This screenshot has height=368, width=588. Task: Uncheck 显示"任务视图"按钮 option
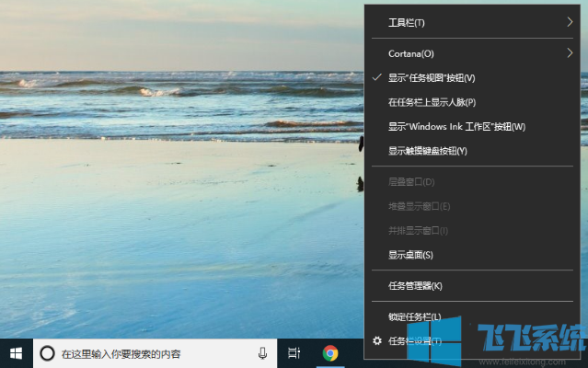(x=432, y=78)
